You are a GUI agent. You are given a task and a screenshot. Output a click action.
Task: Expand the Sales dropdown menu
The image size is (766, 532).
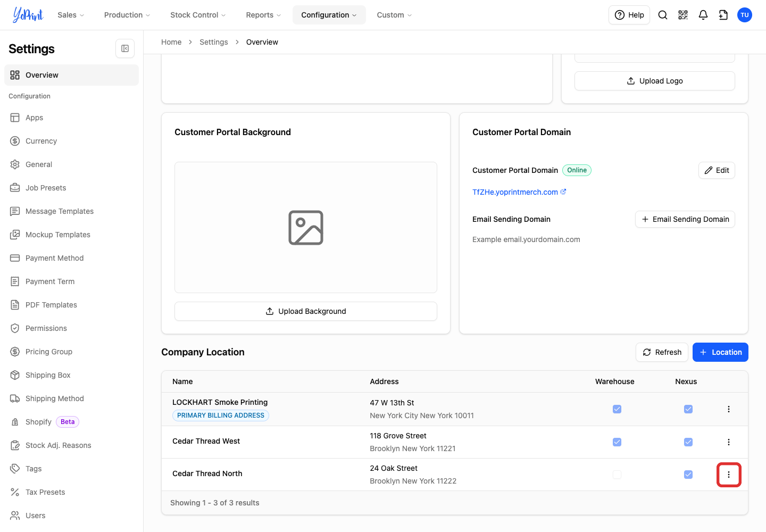point(71,15)
